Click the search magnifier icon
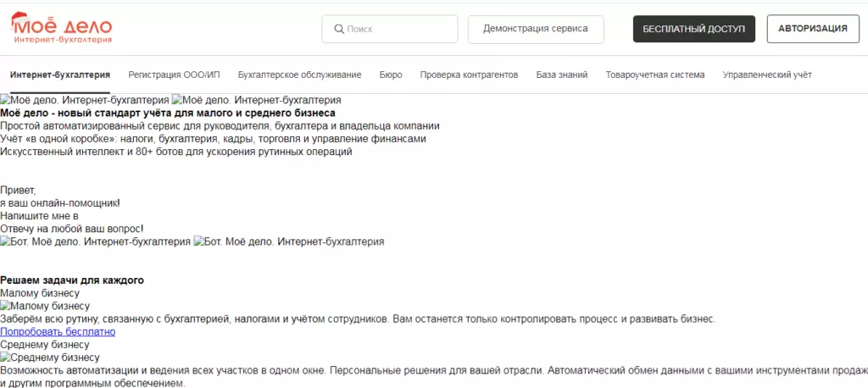 click(339, 29)
